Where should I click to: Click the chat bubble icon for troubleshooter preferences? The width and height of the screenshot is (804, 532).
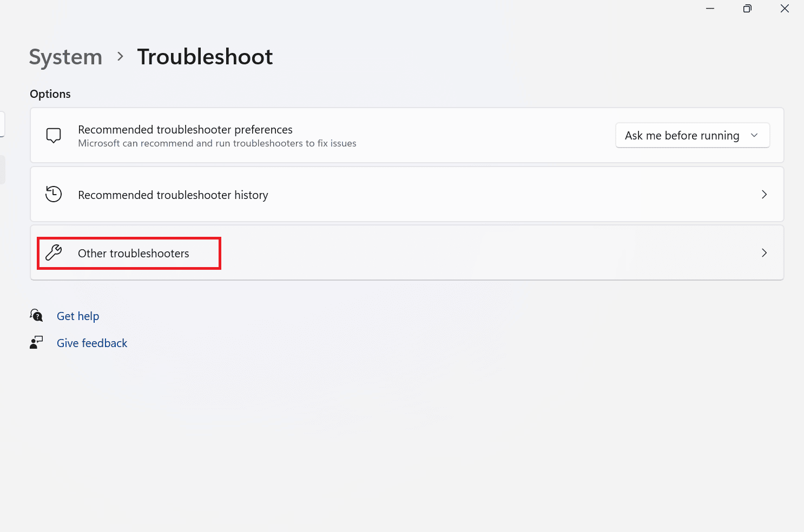click(x=54, y=135)
